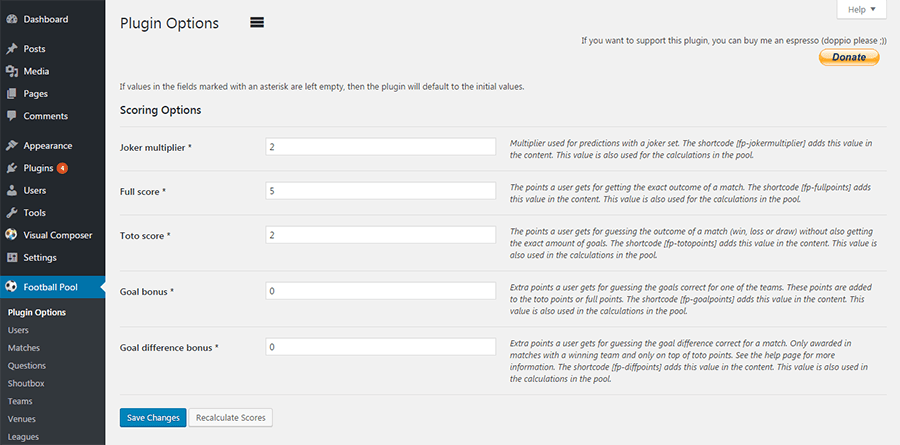The width and height of the screenshot is (900, 445).
Task: Select the Teams submenu entry
Action: [x=20, y=401]
